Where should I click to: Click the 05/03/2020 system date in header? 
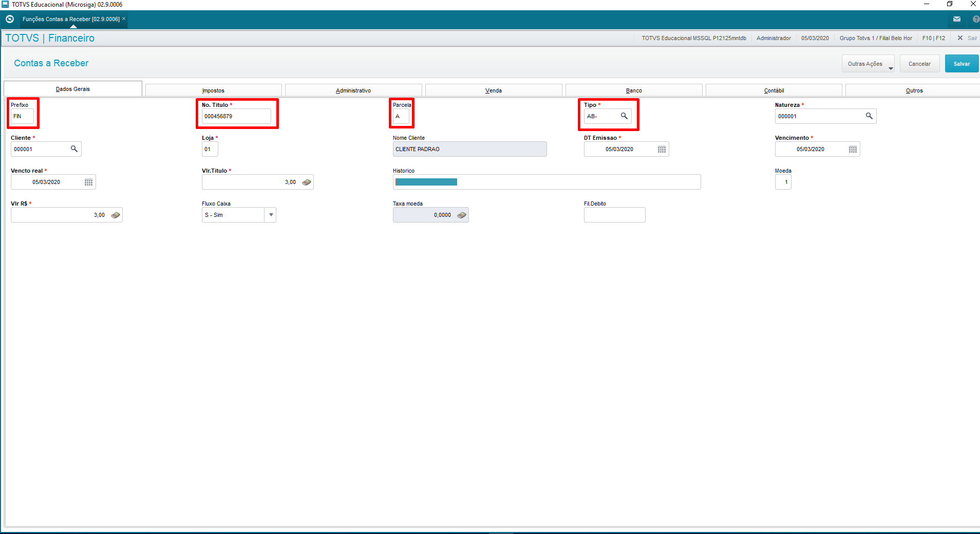click(x=815, y=38)
